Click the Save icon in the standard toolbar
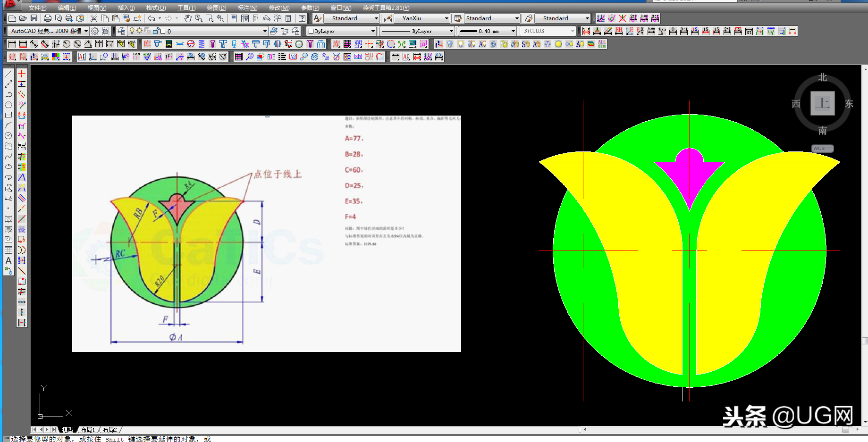 coord(34,18)
